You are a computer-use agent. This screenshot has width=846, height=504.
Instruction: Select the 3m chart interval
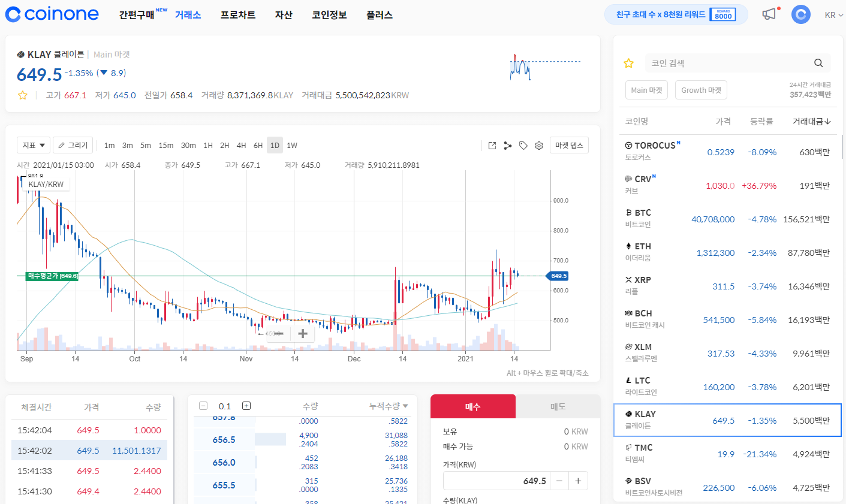(128, 145)
